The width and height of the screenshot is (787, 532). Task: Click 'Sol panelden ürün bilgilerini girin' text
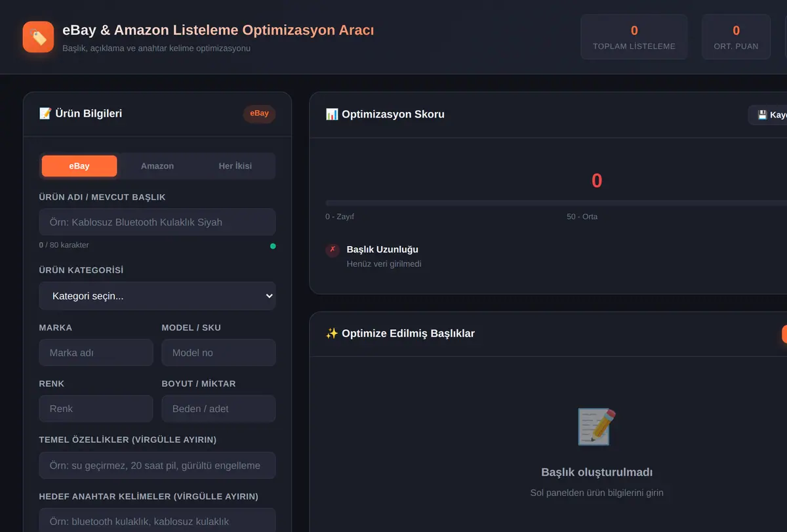597,493
